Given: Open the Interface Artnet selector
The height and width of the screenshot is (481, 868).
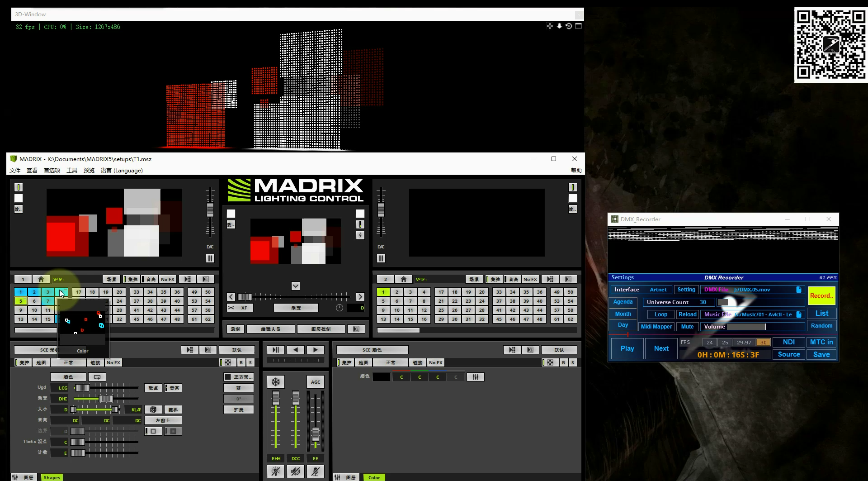Looking at the screenshot, I should (641, 290).
